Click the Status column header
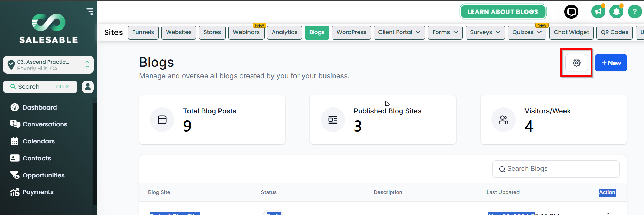Viewport: 644px width, 215px height. click(269, 192)
